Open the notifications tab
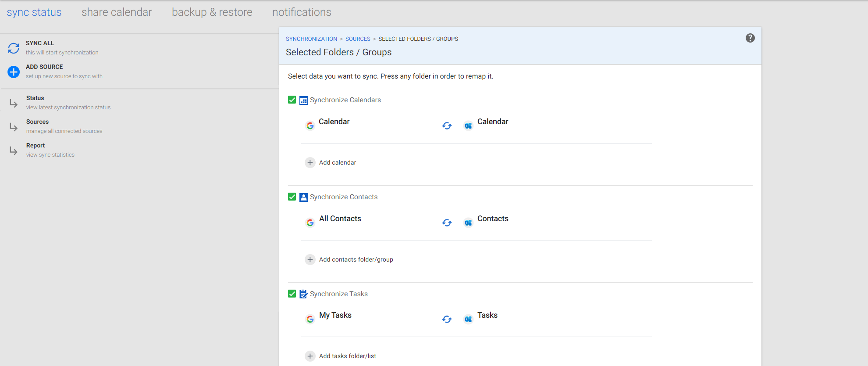 (x=302, y=12)
